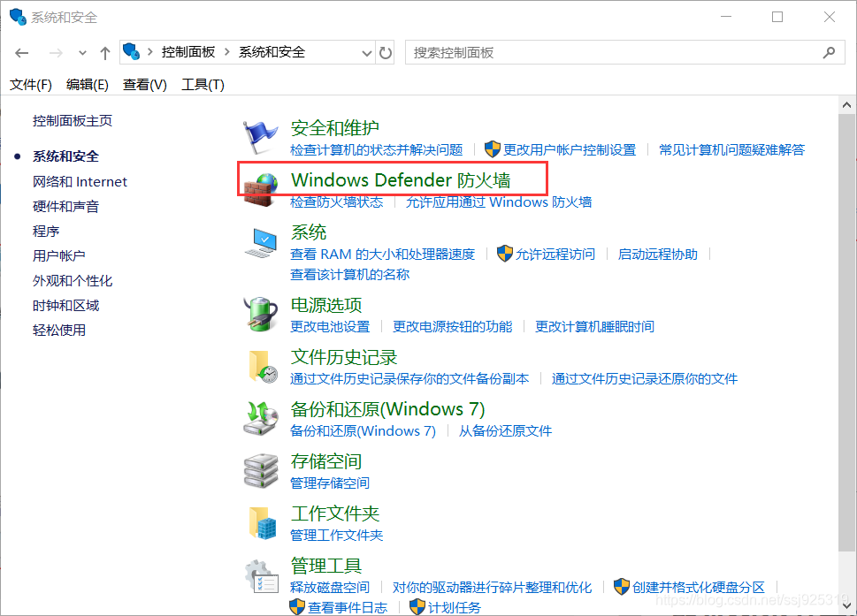Click the control panel icon in address bar
This screenshot has width=857, height=616.
[x=131, y=51]
